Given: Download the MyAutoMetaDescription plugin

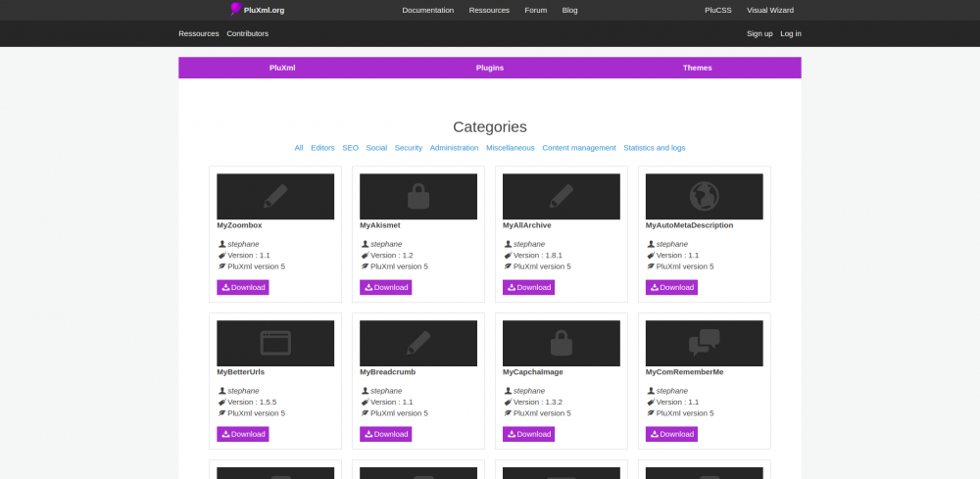Looking at the screenshot, I should 672,287.
